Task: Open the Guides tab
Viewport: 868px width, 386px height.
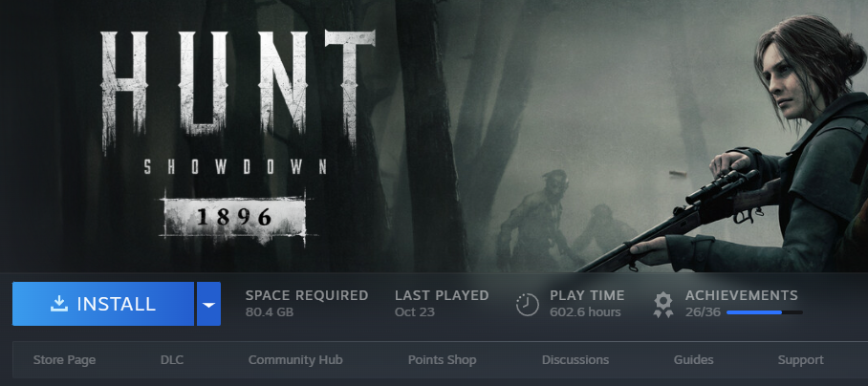Action: coord(693,360)
